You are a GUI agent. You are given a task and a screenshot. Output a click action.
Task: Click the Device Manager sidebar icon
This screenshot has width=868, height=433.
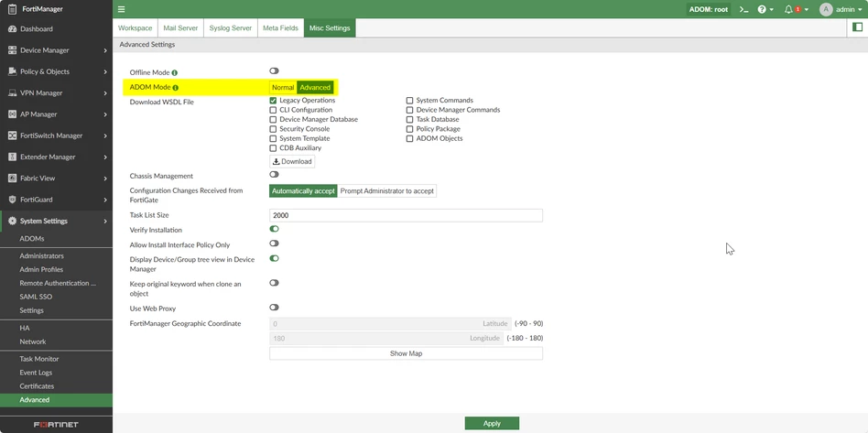12,50
